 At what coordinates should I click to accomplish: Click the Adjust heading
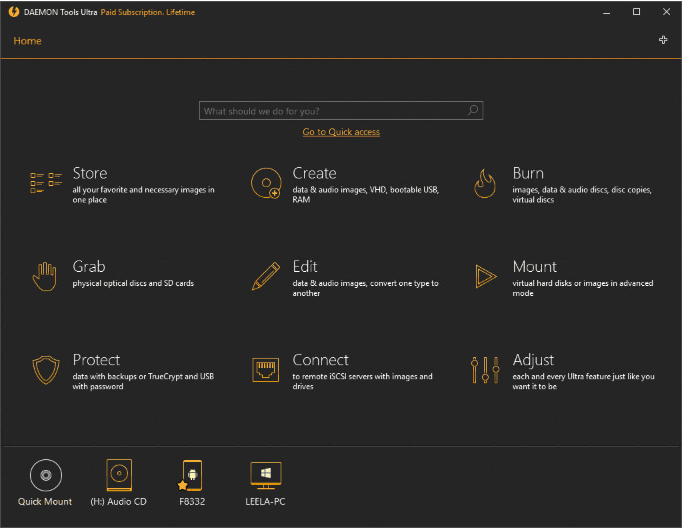click(x=533, y=360)
